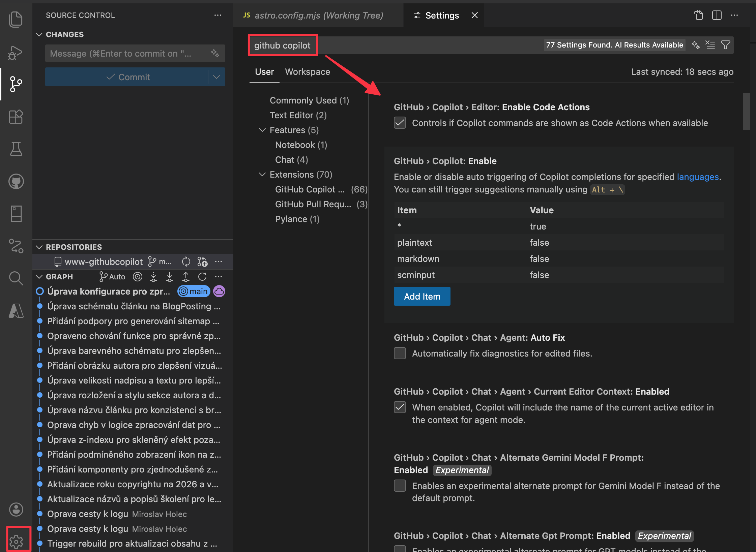
Task: Open the Extensions view
Action: click(x=16, y=117)
